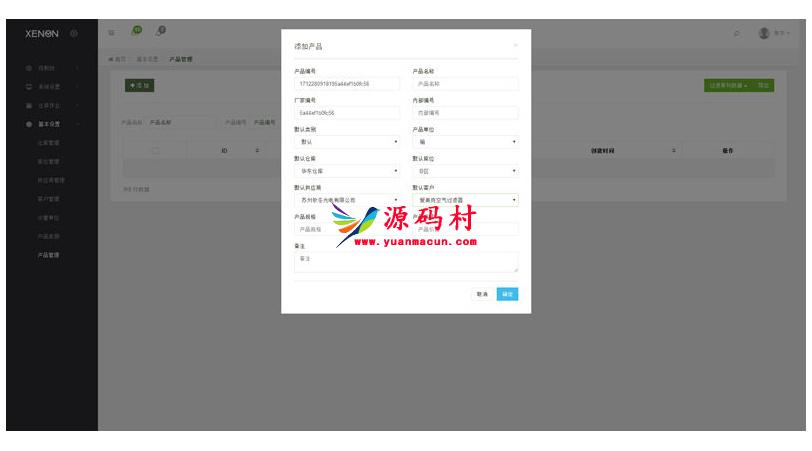This screenshot has height=451, width=812.
Task: Open the notifications bell icon
Action: coord(161,33)
